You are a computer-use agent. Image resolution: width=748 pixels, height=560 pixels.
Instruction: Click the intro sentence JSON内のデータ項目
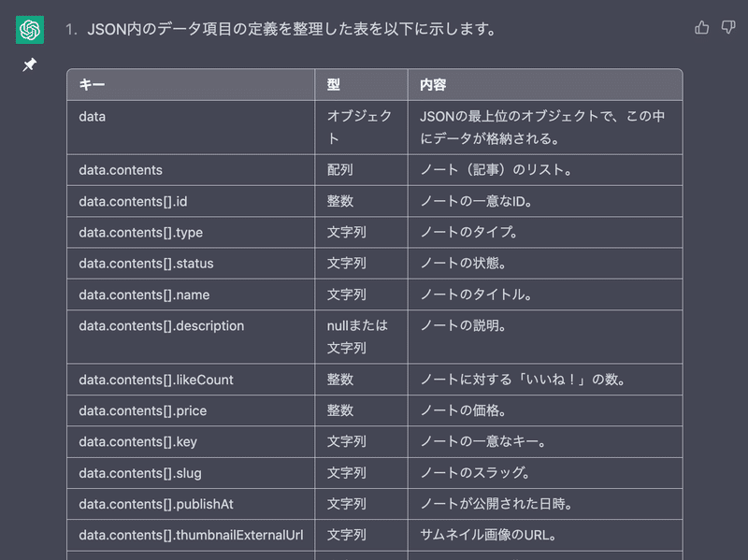pos(292,29)
